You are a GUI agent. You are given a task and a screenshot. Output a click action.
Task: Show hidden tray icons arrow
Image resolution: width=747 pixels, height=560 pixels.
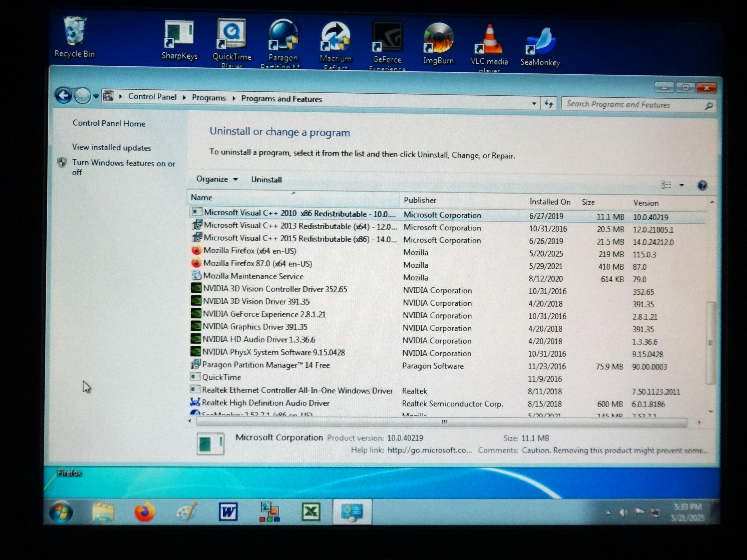[x=608, y=513]
